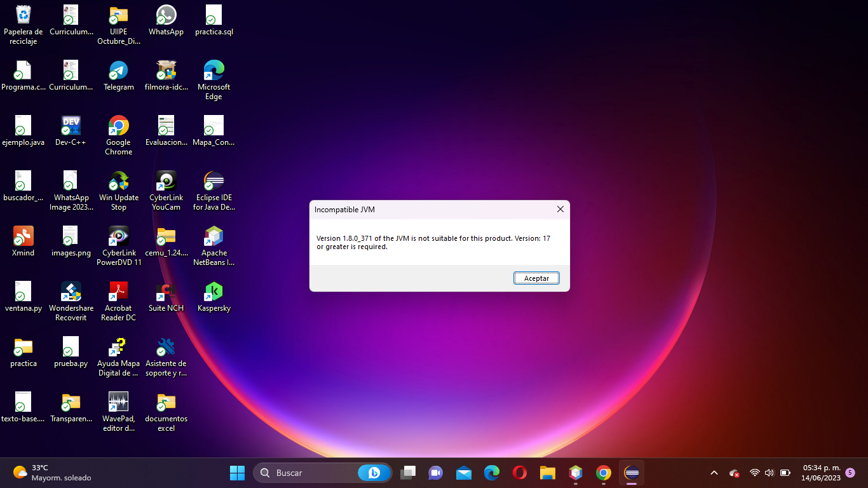This screenshot has width=868, height=488.
Task: Select the Dev-C++ desktop shortcut
Action: 71,131
